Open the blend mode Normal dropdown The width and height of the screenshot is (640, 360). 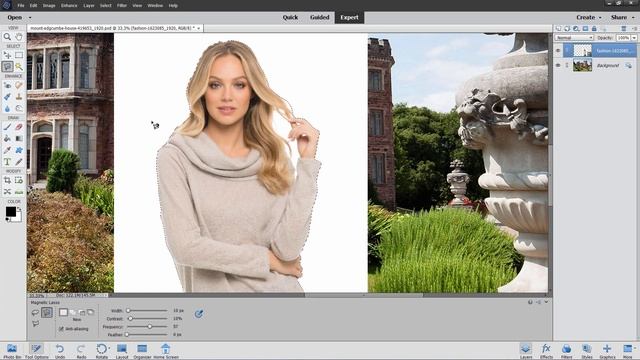(x=574, y=38)
